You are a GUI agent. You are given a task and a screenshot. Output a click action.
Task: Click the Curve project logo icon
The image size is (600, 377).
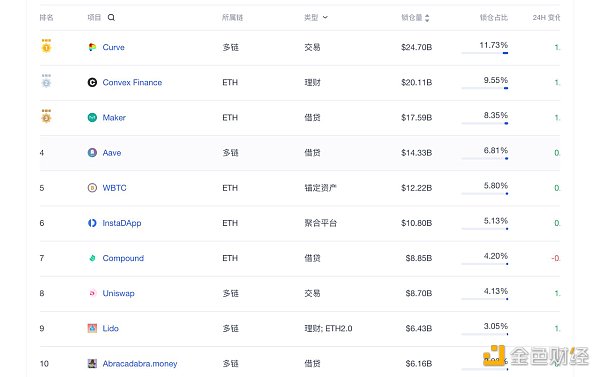click(x=92, y=47)
